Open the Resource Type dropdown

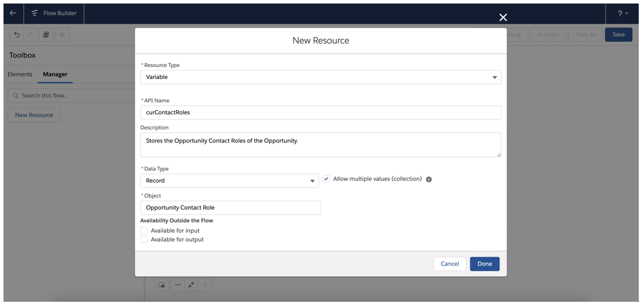pos(321,77)
